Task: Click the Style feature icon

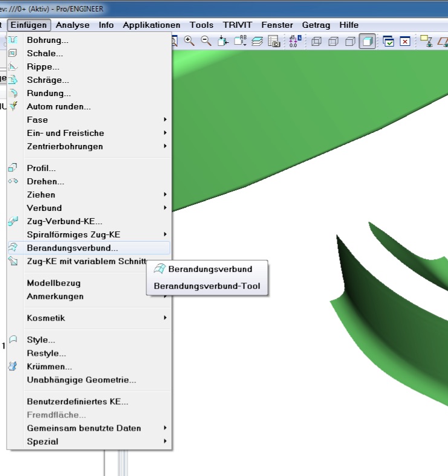Action: click(x=13, y=339)
